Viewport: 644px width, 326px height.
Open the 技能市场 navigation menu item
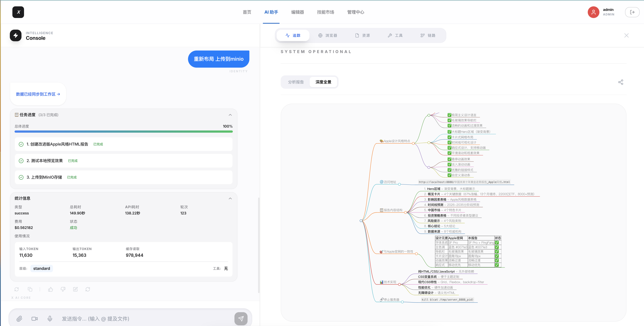[325, 12]
